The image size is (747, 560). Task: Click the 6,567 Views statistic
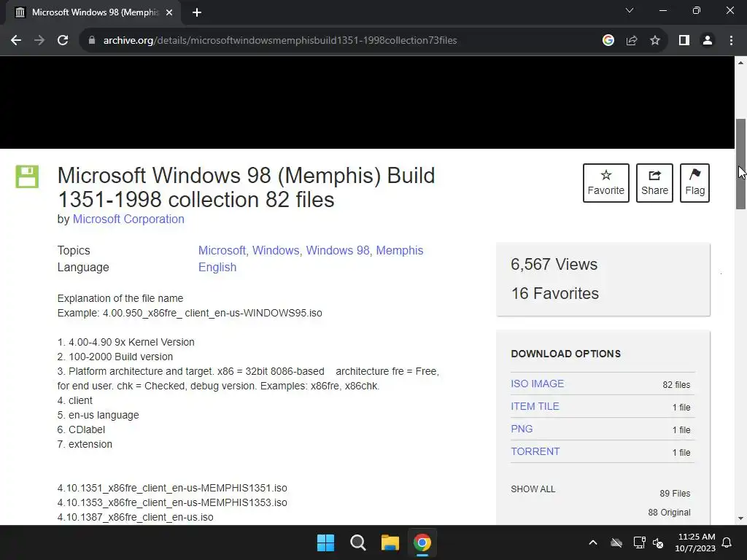pyautogui.click(x=554, y=264)
